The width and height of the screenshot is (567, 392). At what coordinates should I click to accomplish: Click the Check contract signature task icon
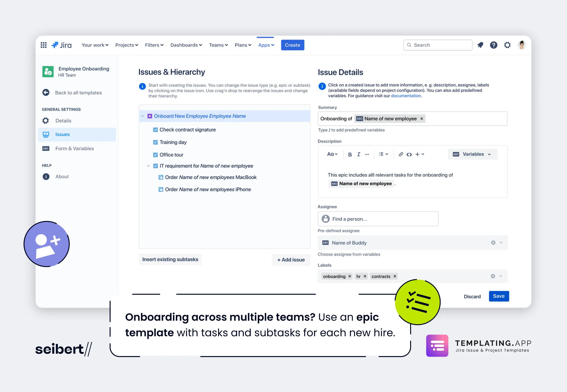155,130
